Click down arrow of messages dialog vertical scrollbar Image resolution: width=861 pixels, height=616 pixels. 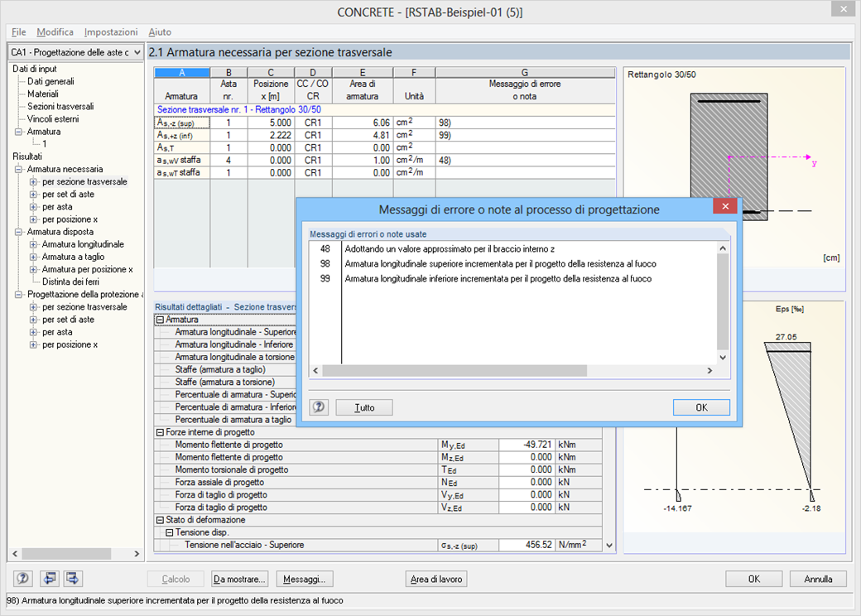pos(724,358)
